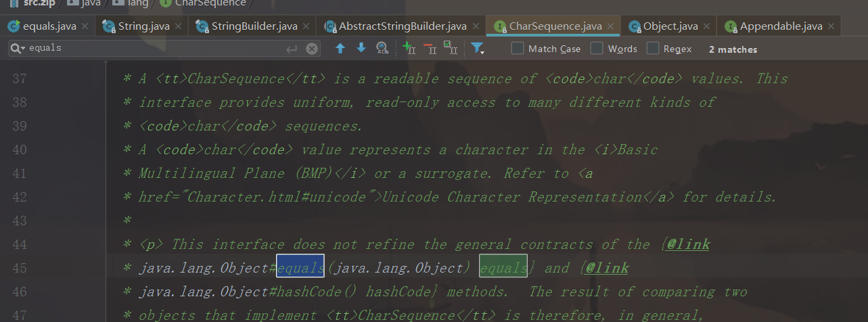Go to next occurrence with down arrow
This screenshot has height=322, width=868.
(361, 48)
